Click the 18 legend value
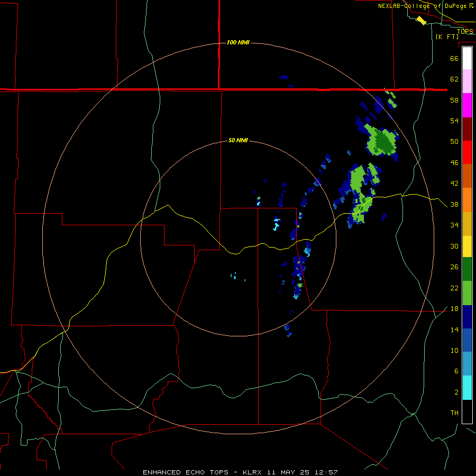Image resolution: width=476 pixels, height=476 pixels. (x=454, y=309)
